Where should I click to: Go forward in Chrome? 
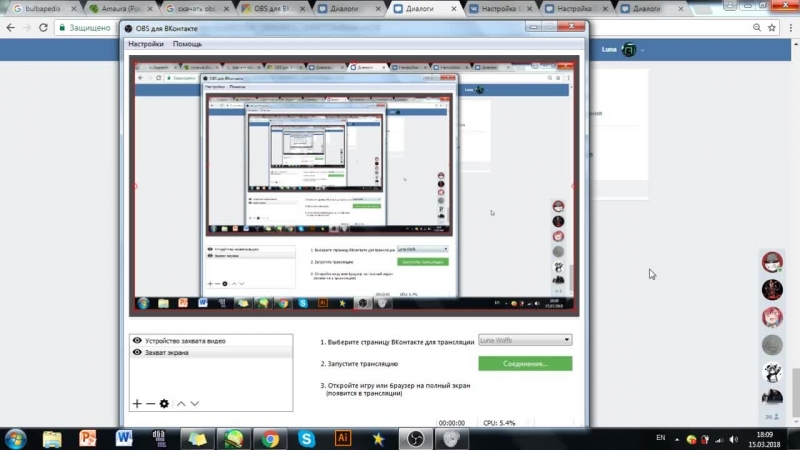click(27, 28)
